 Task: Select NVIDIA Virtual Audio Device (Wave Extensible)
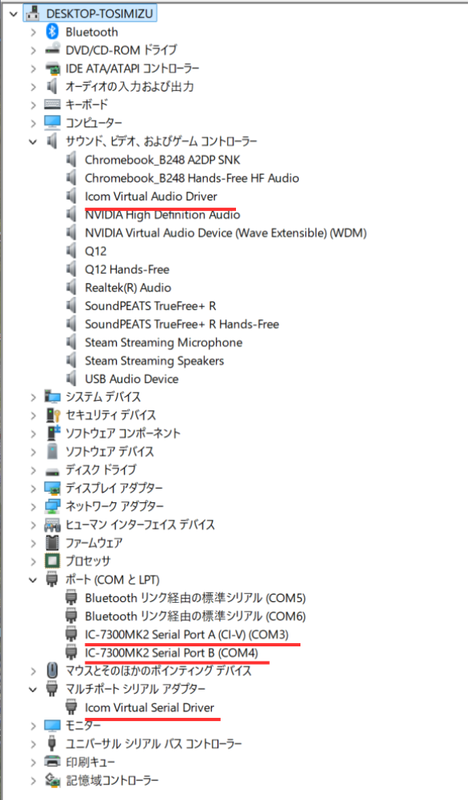click(226, 233)
